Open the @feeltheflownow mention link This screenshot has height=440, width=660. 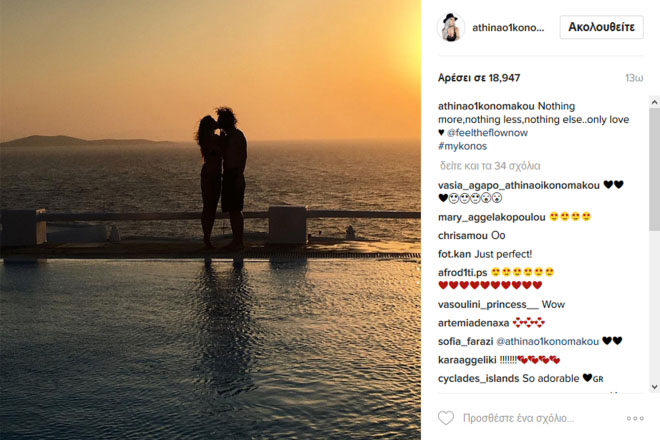coord(487,133)
